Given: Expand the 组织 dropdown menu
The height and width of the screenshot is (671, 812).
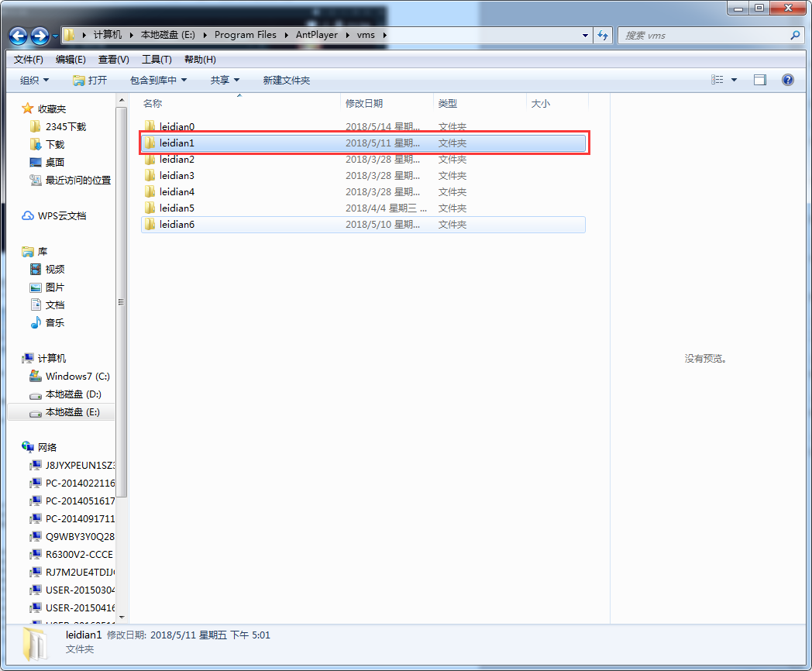Looking at the screenshot, I should coord(34,80).
